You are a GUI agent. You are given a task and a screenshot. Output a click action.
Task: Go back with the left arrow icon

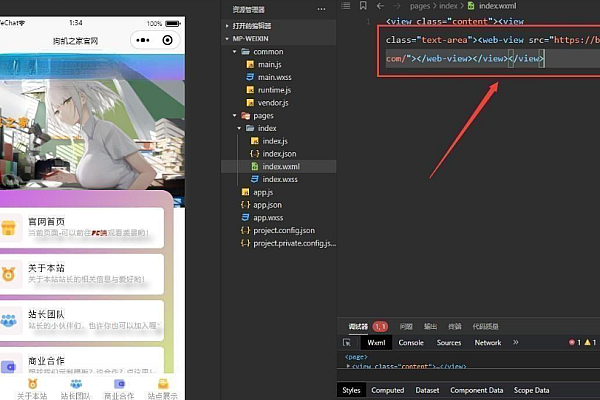coord(380,6)
